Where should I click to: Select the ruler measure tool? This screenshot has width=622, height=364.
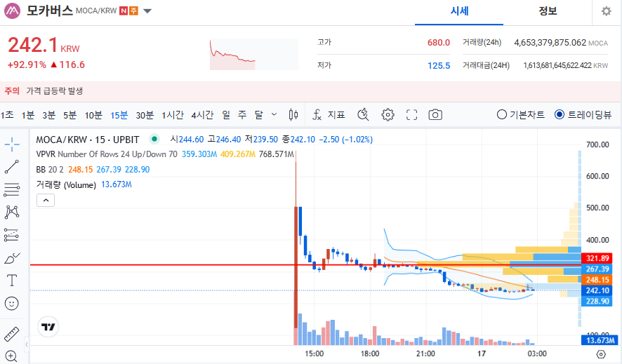(12, 335)
